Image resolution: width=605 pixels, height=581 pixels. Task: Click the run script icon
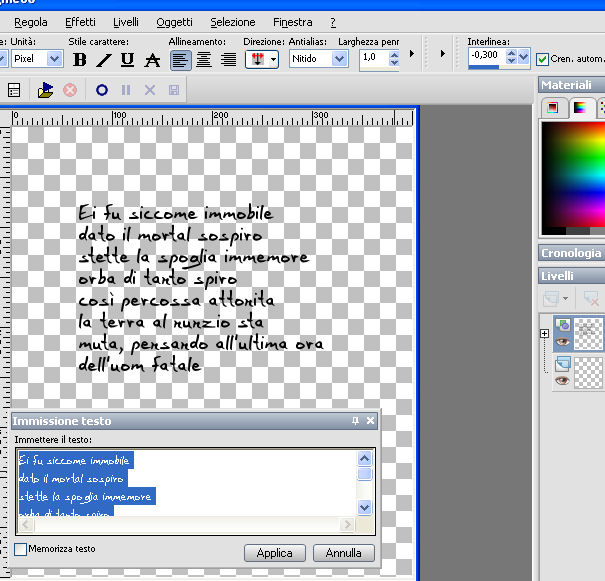click(x=45, y=90)
